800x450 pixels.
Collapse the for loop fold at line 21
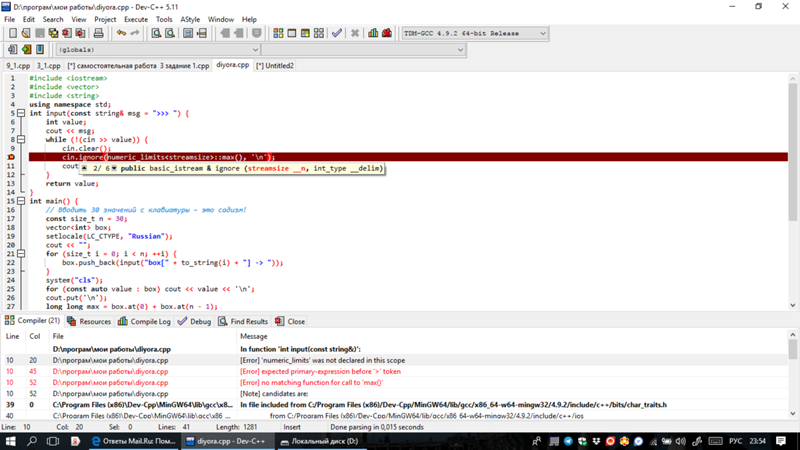[x=21, y=254]
